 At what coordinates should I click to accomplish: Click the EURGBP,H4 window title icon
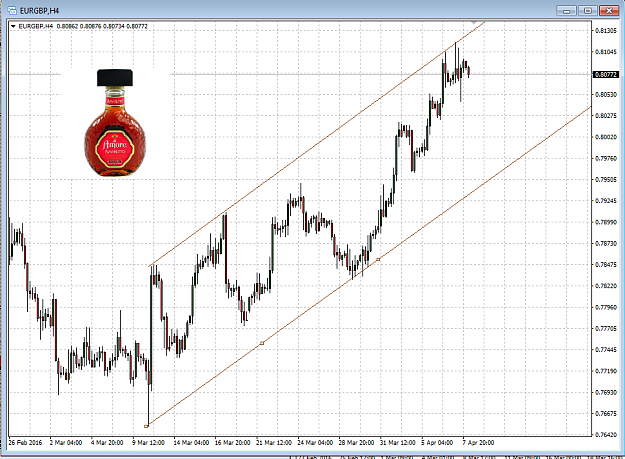tap(12, 10)
